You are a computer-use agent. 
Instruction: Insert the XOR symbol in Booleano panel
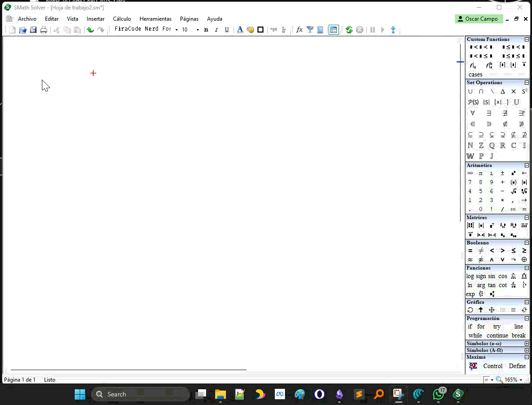(524, 260)
